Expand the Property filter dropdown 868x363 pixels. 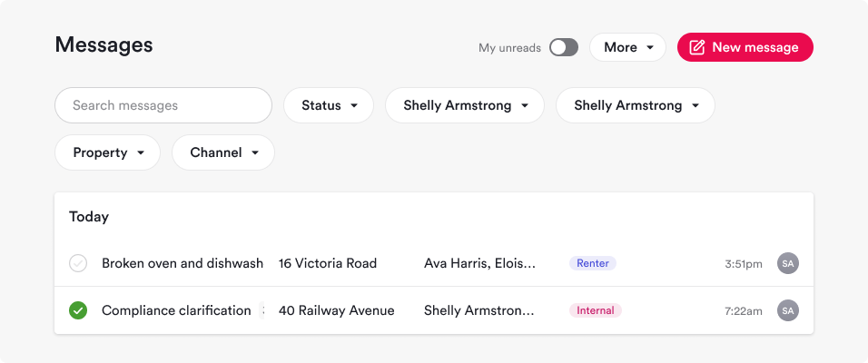pyautogui.click(x=107, y=152)
